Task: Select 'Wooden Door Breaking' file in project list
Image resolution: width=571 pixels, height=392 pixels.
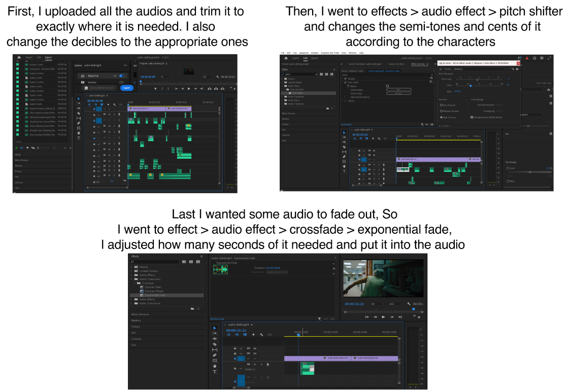Action: (42, 130)
